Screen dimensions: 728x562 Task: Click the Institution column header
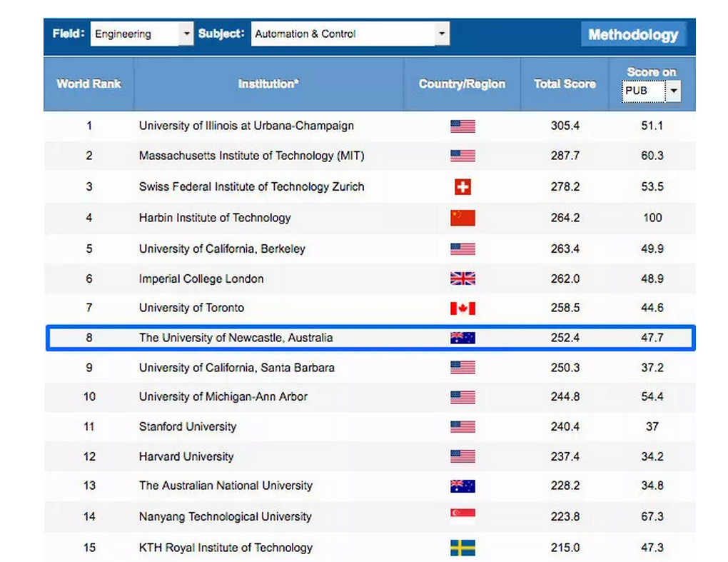pyautogui.click(x=268, y=84)
